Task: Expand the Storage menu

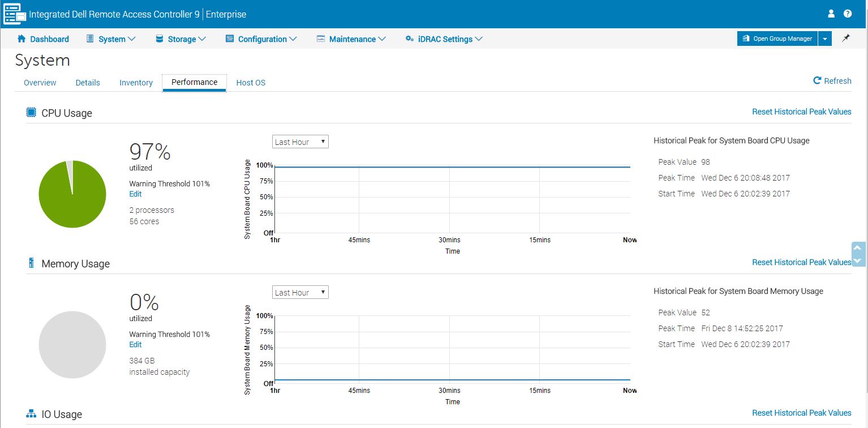Action: (181, 39)
